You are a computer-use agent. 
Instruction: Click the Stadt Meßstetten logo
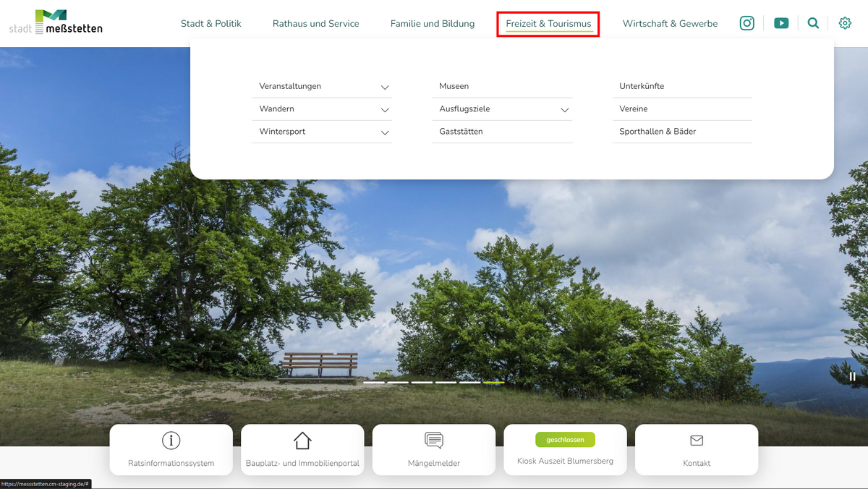click(x=56, y=22)
